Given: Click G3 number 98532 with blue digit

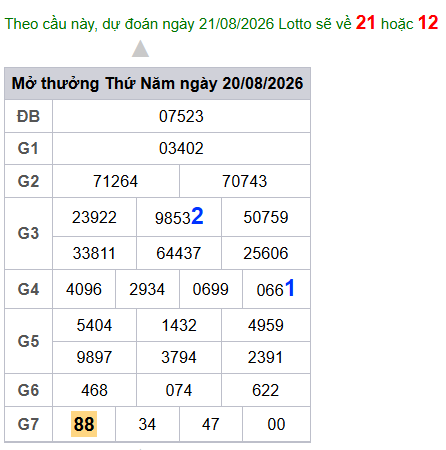Looking at the screenshot, I should pos(179,217).
